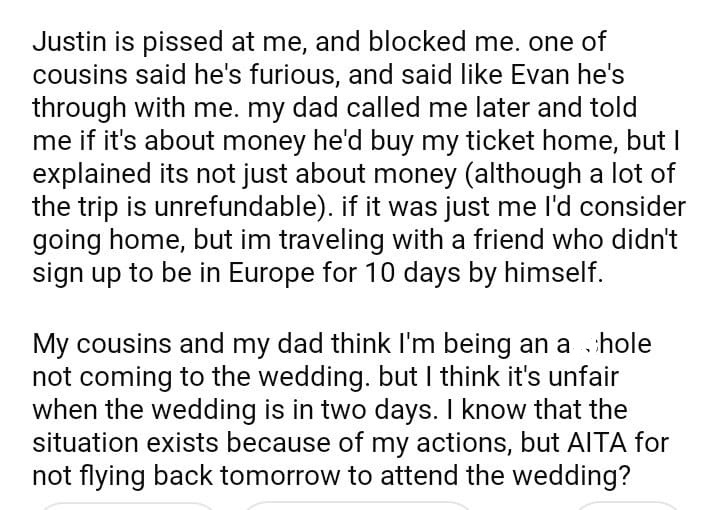720x510 pixels.
Task: Click the name 'Justin' at the start
Action: 68,43
